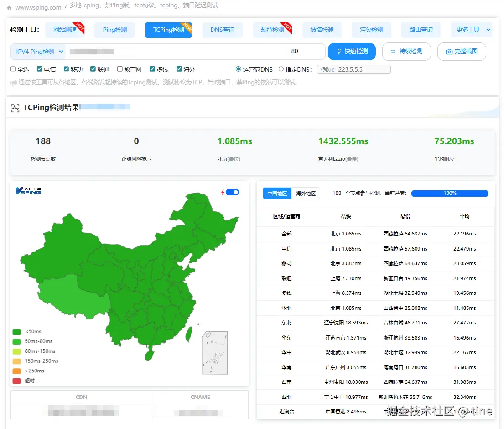The width and height of the screenshot is (504, 429).
Task: Click the >250ms legend swatch
Action: [x=17, y=371]
